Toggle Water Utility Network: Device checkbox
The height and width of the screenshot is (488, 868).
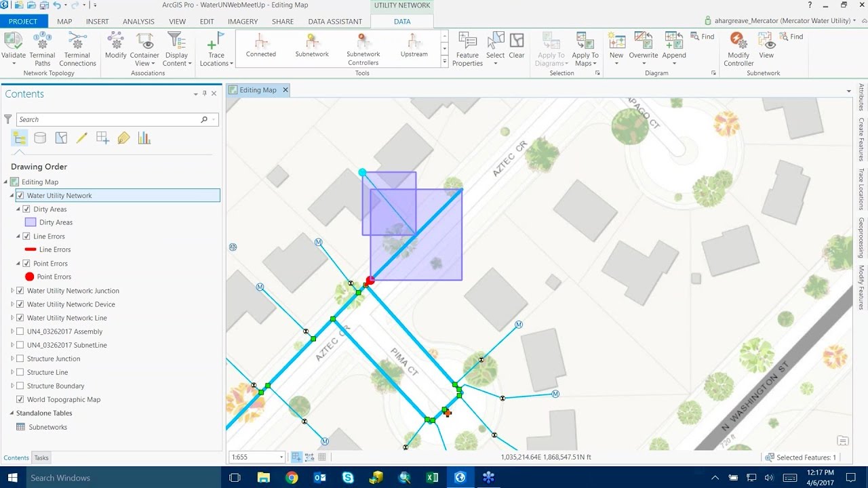coord(20,304)
